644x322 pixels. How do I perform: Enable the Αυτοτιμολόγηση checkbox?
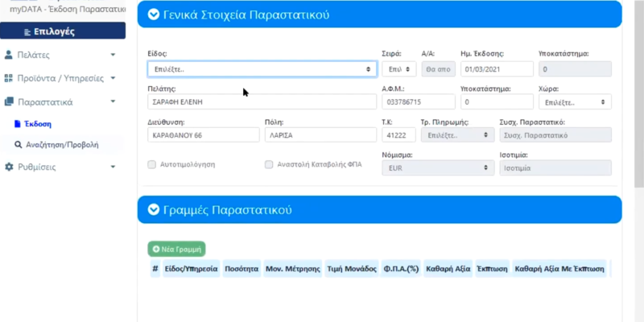pyautogui.click(x=152, y=165)
